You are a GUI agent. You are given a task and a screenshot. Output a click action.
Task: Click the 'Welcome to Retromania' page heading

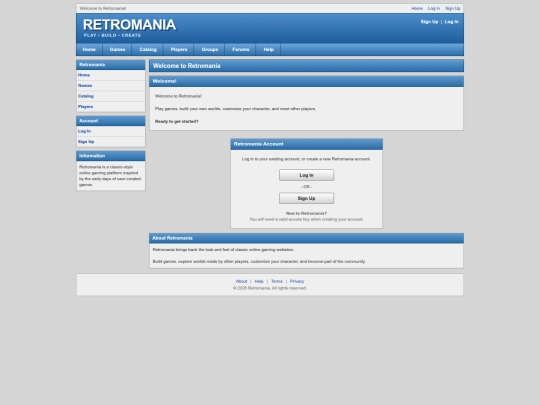[187, 66]
